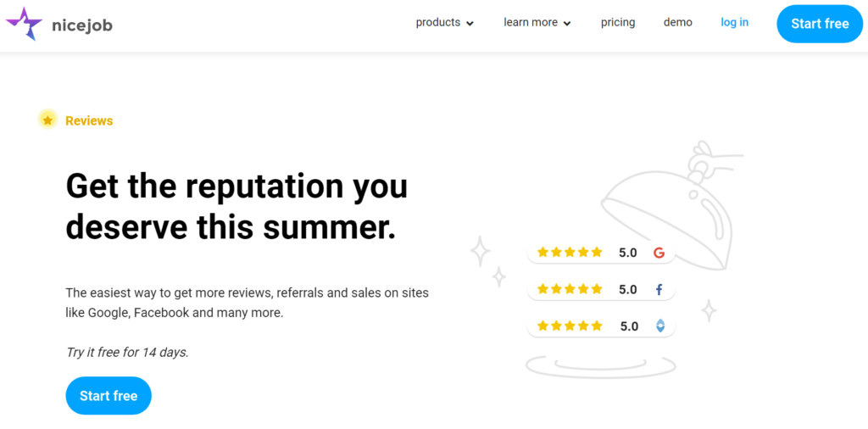Click the Google G logo icon
This screenshot has height=429, width=868.
(x=659, y=253)
